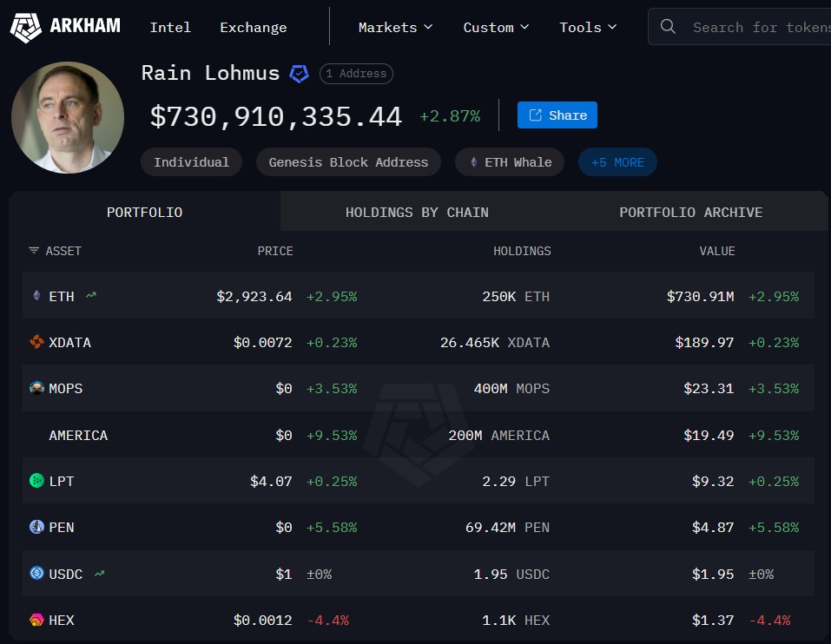Click the 250K ETH holdings value

pos(516,296)
